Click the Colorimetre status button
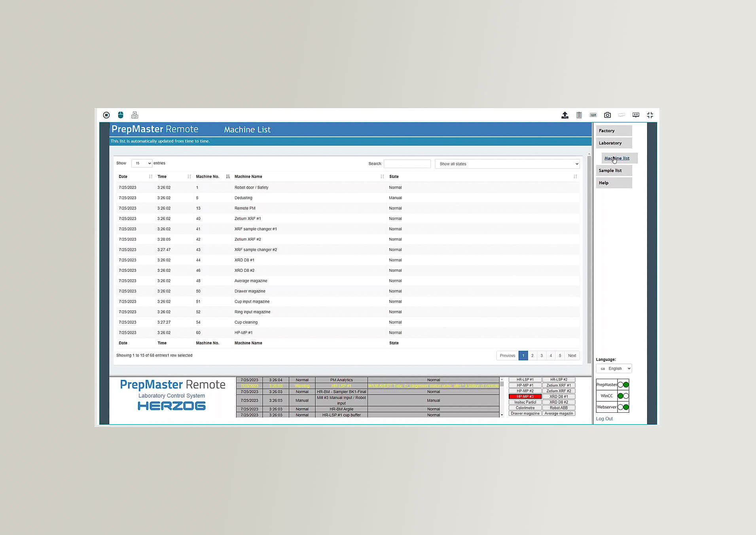The image size is (756, 535). [525, 408]
